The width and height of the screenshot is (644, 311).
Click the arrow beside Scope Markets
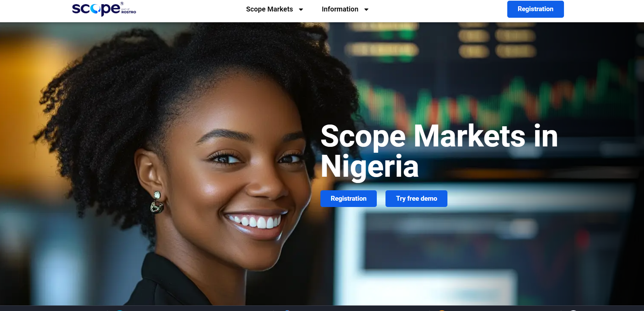[x=301, y=9]
